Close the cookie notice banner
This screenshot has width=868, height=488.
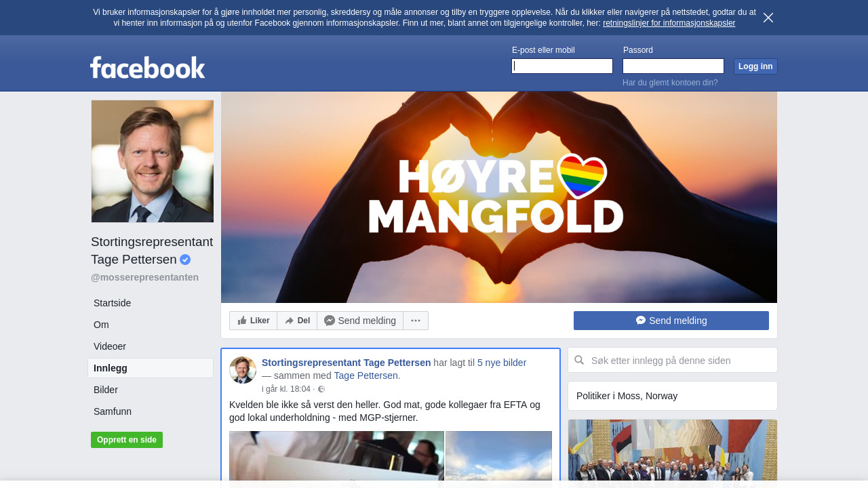(x=768, y=18)
